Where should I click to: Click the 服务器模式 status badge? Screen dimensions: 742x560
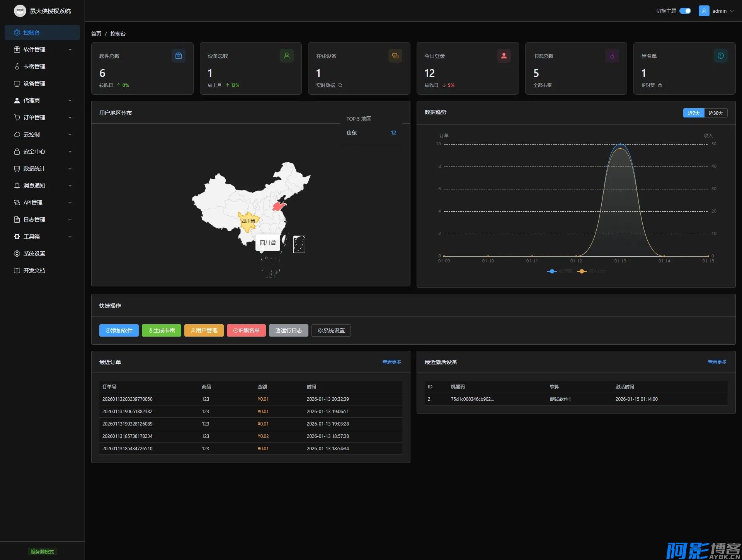pos(42,551)
